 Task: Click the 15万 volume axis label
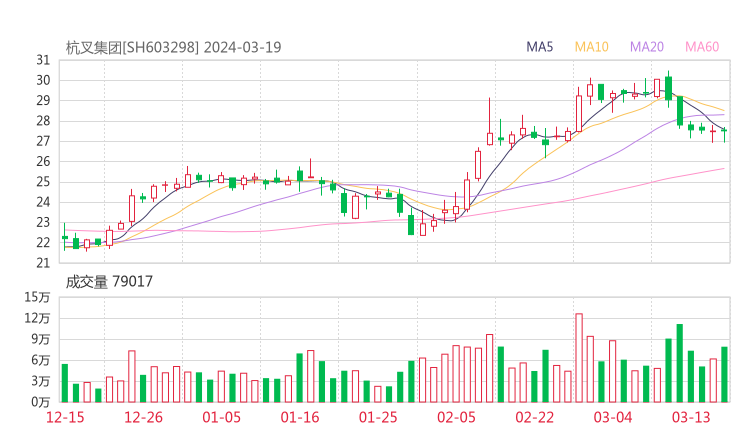coord(37,297)
